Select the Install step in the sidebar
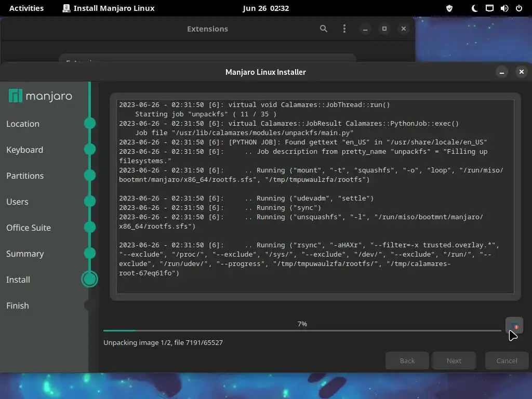 click(18, 280)
